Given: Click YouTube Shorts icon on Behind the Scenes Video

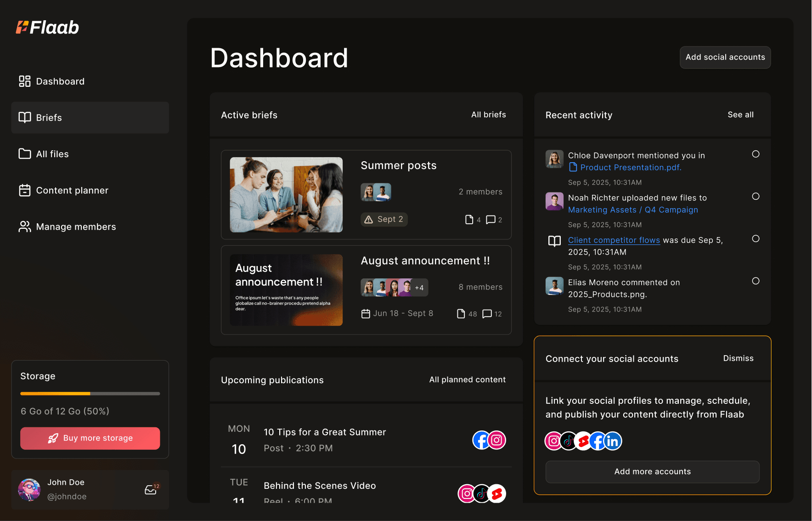Looking at the screenshot, I should [496, 494].
